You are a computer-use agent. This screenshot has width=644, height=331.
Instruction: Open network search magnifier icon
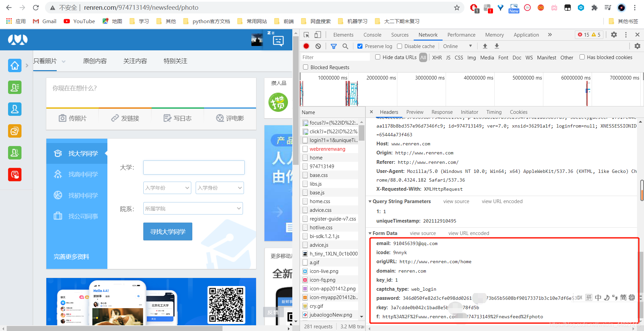coord(345,46)
